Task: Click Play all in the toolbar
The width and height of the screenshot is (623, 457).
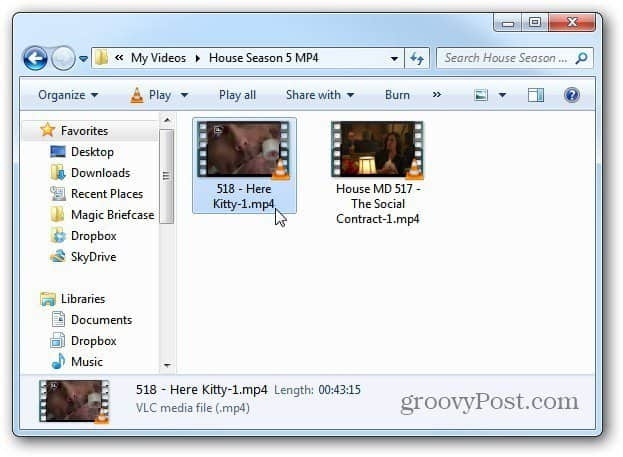Action: pos(237,95)
